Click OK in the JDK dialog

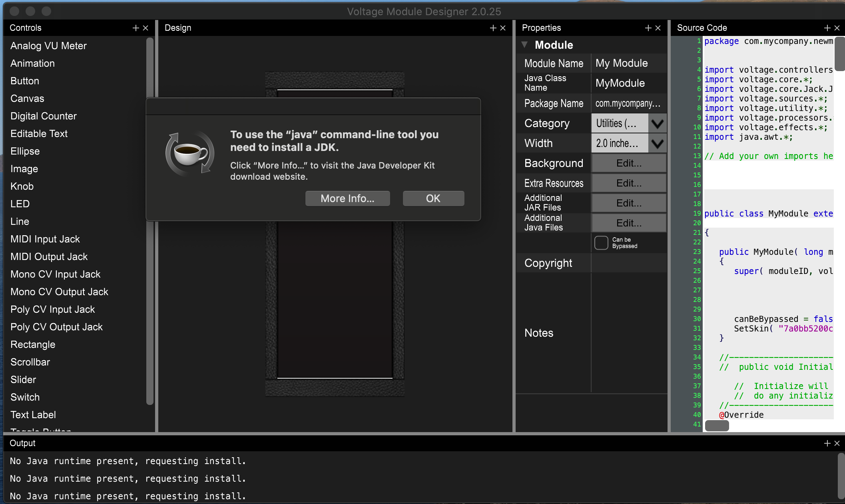pos(433,198)
